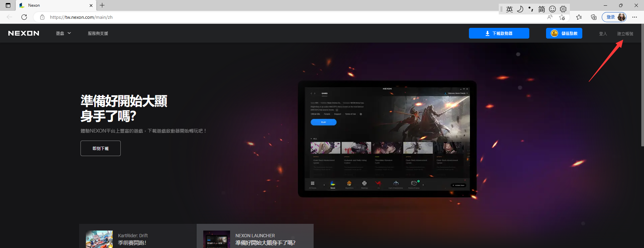Click the NEXON logo in the site header

23,33
